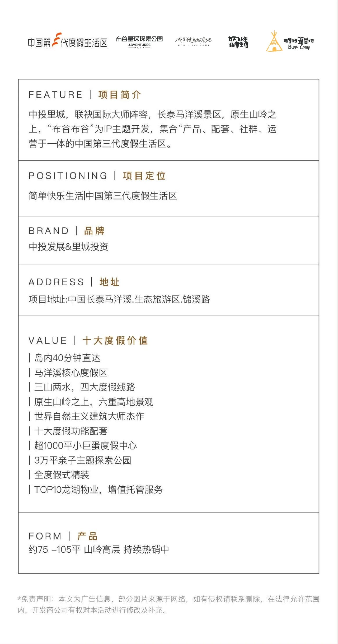Click 约75-105平 山岭高层 product line
This screenshot has width=338, height=644.
[x=99, y=549]
